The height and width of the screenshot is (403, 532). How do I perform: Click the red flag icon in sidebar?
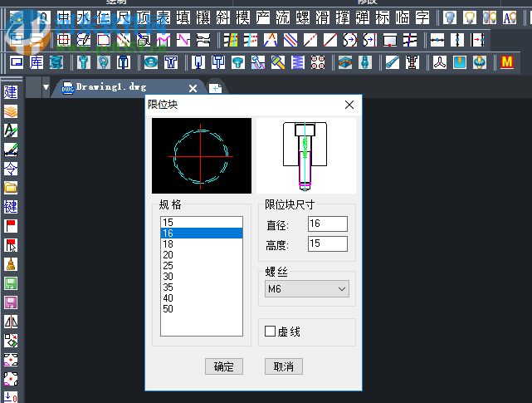click(11, 226)
